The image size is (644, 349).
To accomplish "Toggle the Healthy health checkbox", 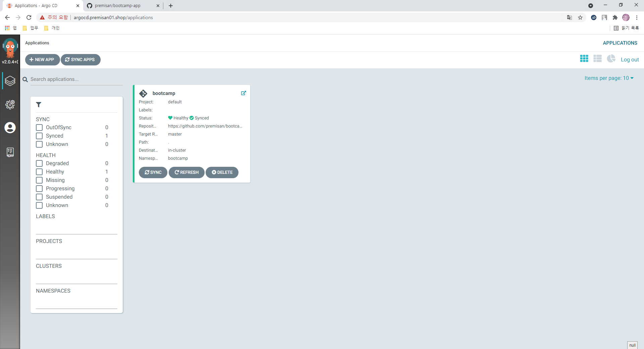I will 39,172.
